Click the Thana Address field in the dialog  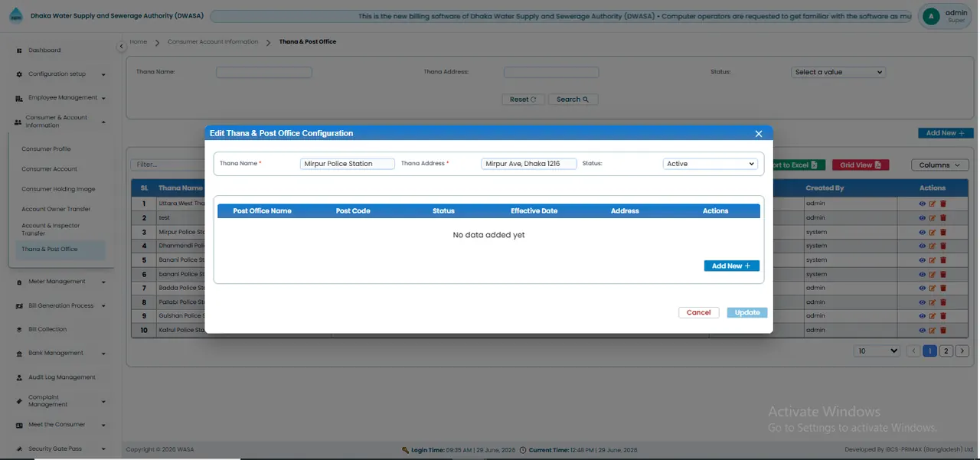tap(529, 164)
